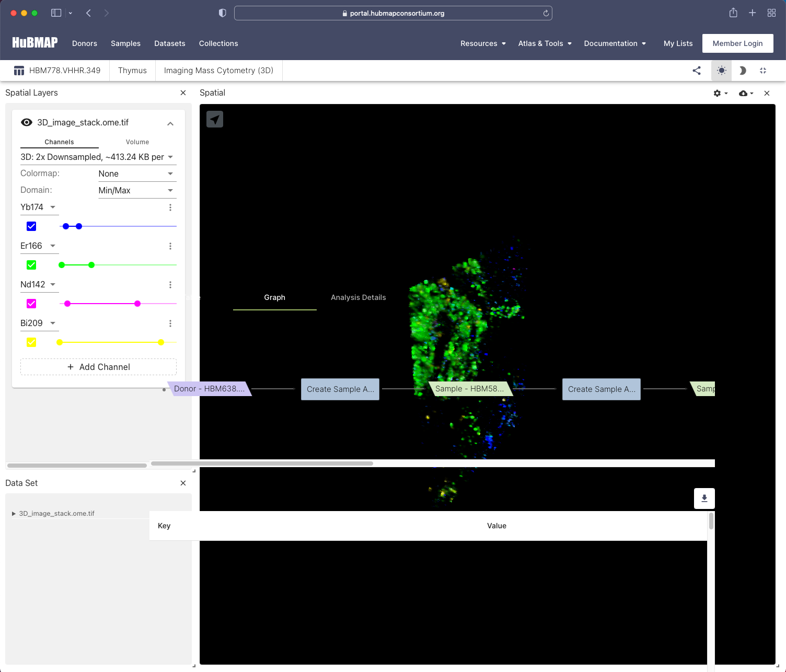This screenshot has width=786, height=672.
Task: Open the Yb174 channel selector dropdown
Action: click(39, 207)
